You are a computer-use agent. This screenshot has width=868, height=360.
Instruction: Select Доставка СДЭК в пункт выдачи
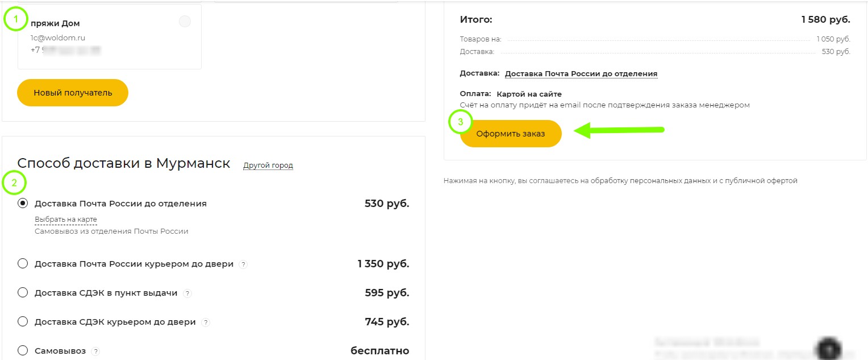[x=23, y=292]
